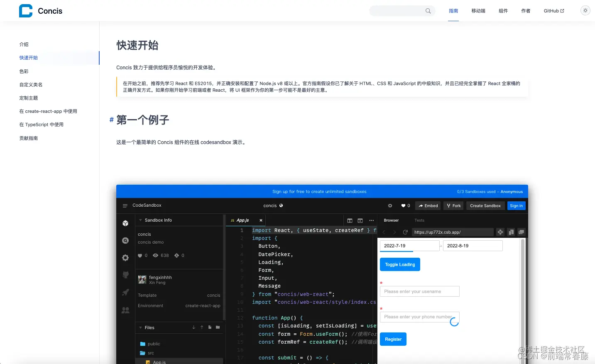Open the Search panel in the CodeSandbox sidebar

click(x=125, y=240)
